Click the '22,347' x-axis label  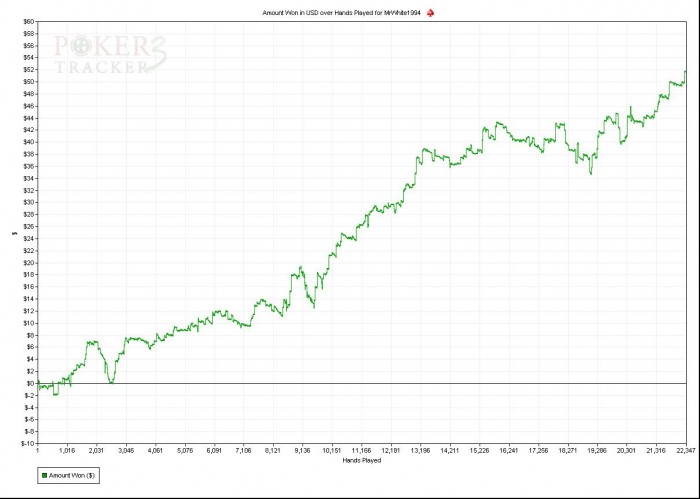686,451
